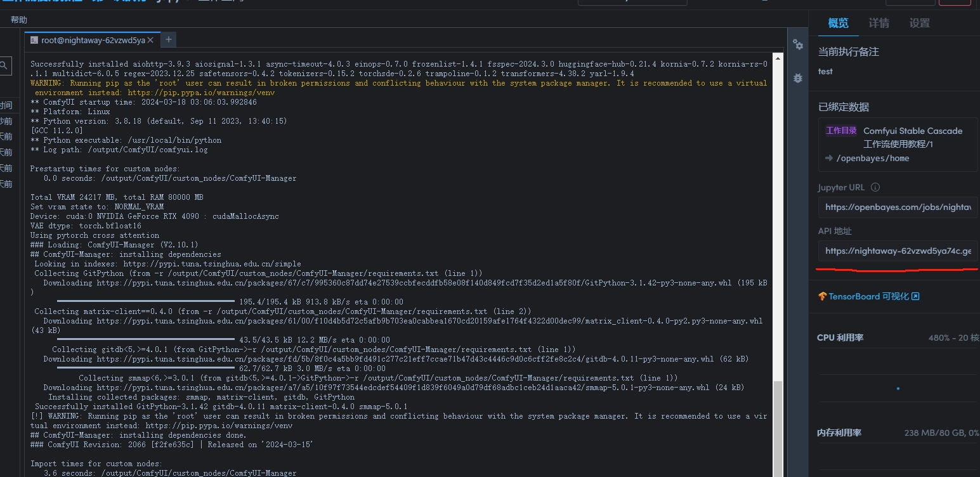Click the Jupyter URL info icon
Screen dimensions: 980x477
pos(875,187)
